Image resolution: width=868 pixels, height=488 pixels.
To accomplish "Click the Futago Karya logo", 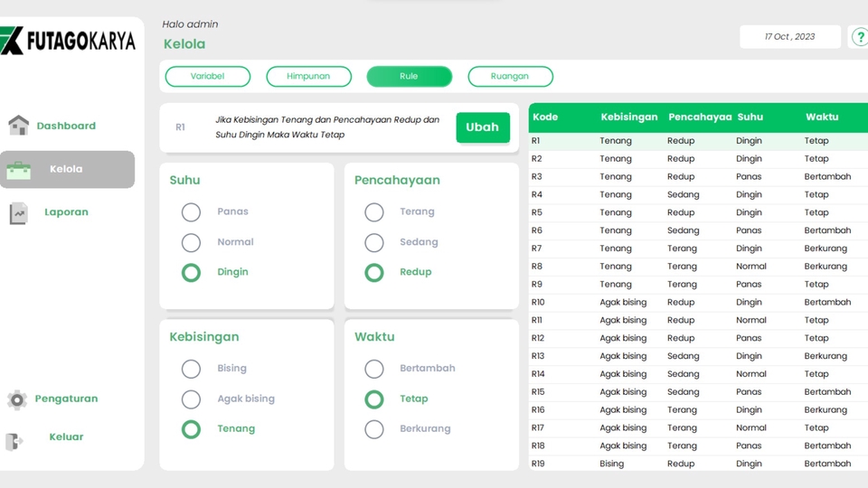I will 68,41.
